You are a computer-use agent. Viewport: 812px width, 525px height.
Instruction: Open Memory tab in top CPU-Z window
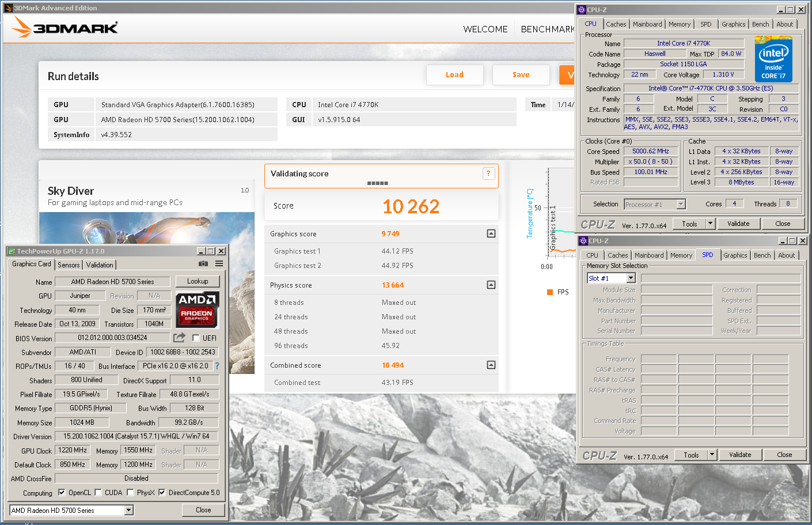coord(680,24)
